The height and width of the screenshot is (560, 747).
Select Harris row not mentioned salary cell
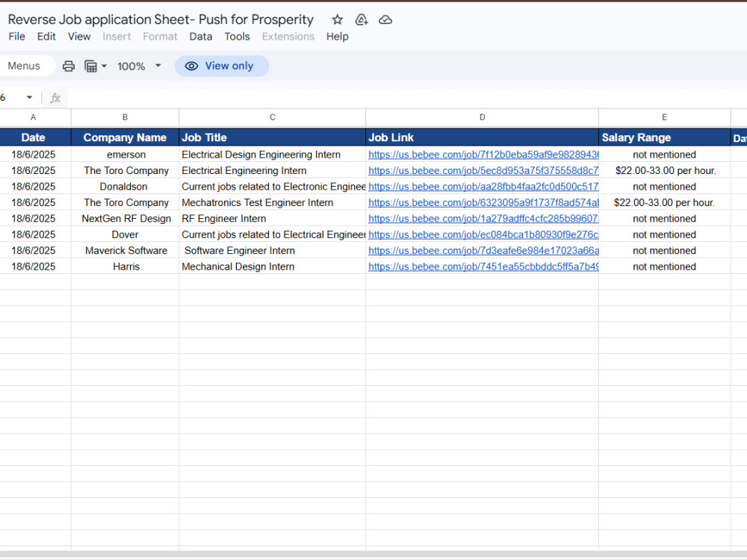point(664,267)
